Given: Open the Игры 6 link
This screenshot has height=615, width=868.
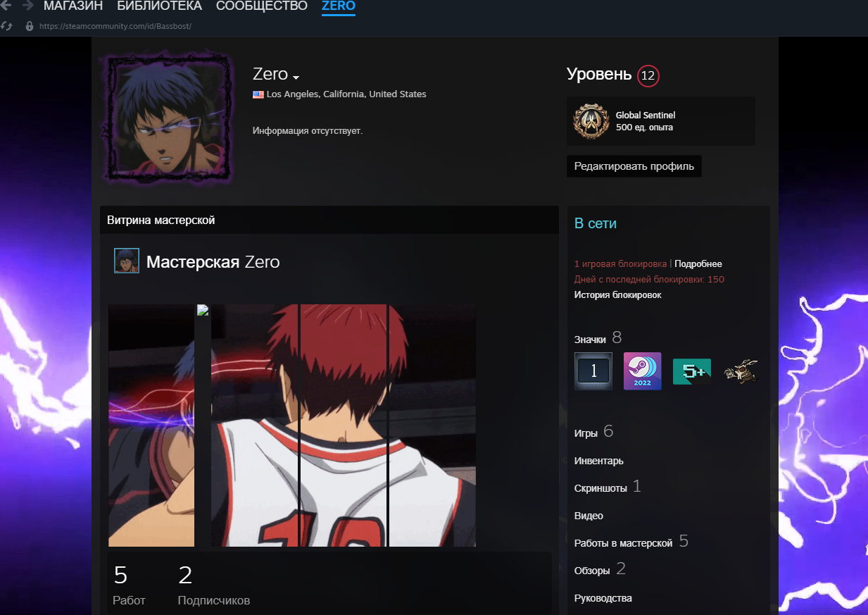Looking at the screenshot, I should [594, 432].
